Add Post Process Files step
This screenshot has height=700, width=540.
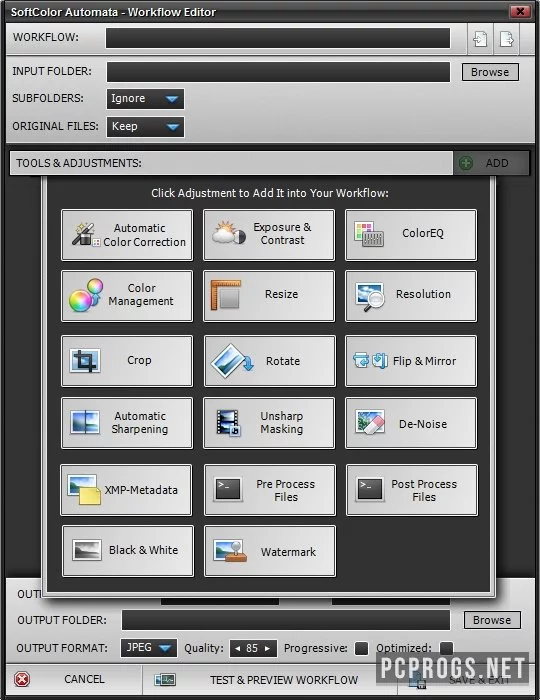tap(411, 490)
